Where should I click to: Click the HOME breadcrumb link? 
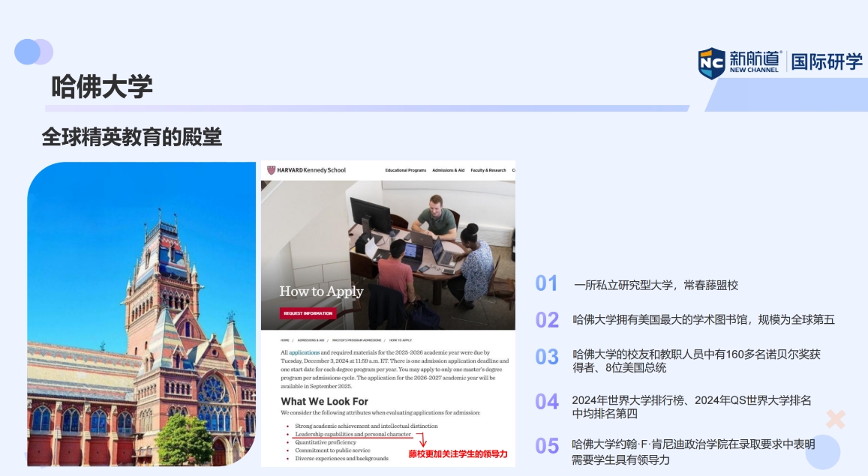285,340
